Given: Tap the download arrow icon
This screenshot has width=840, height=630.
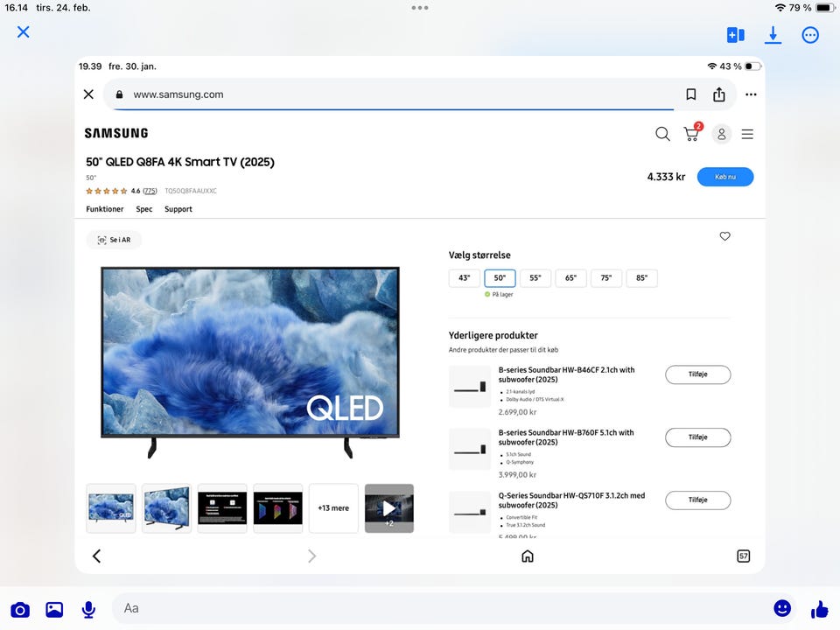Looking at the screenshot, I should tap(773, 35).
